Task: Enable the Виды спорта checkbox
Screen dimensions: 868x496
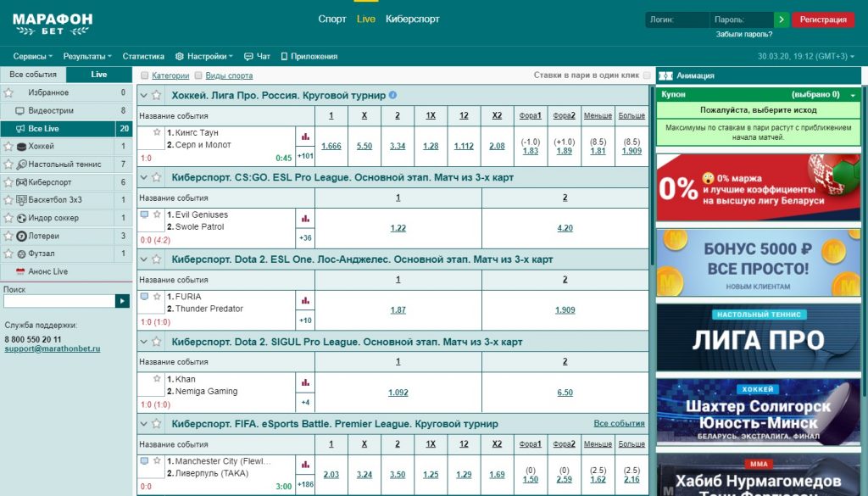Action: point(198,75)
